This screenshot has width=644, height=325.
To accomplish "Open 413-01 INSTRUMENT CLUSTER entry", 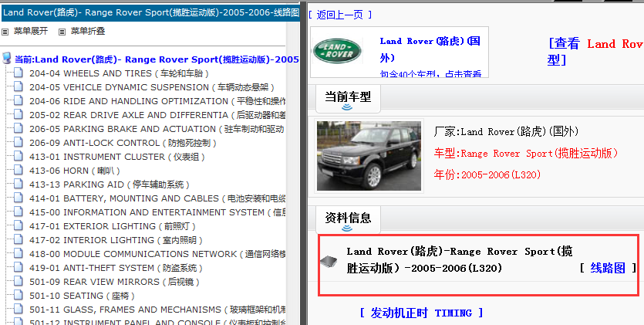I will click(117, 157).
